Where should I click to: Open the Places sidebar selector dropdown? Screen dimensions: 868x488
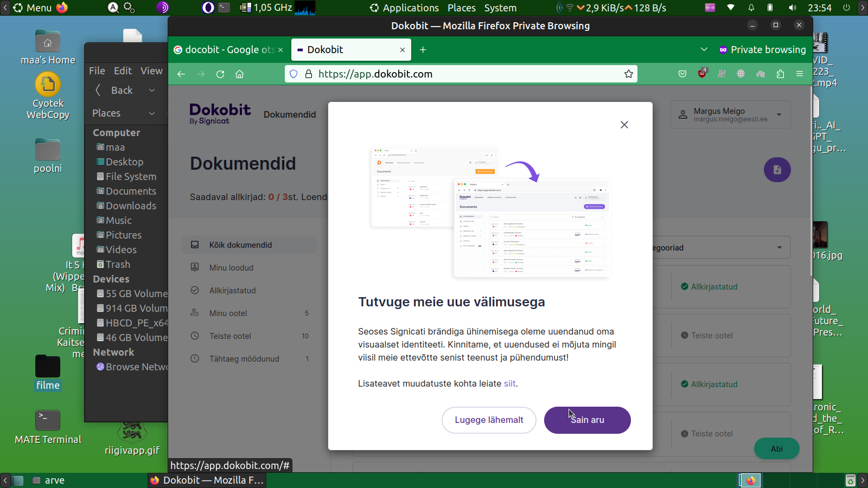(x=124, y=113)
